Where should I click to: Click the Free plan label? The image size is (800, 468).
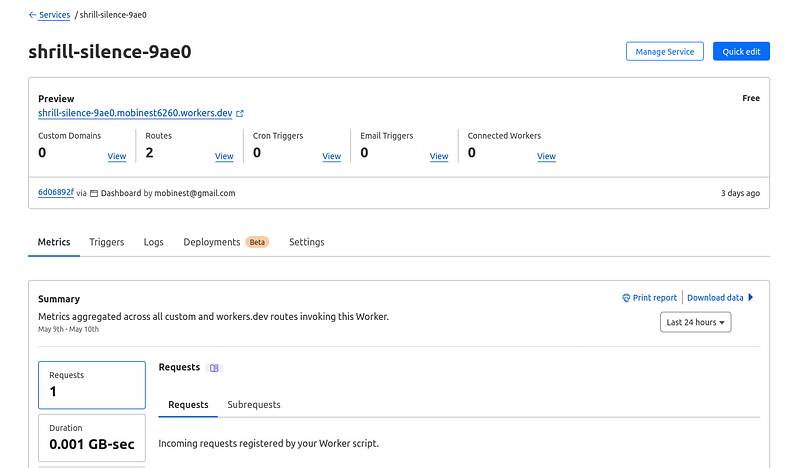click(751, 98)
